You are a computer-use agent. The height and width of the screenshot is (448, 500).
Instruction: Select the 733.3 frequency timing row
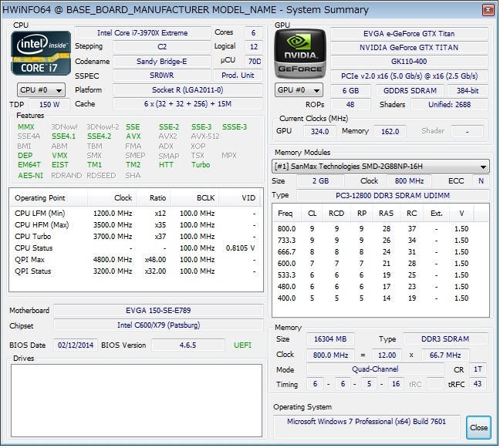(380, 241)
